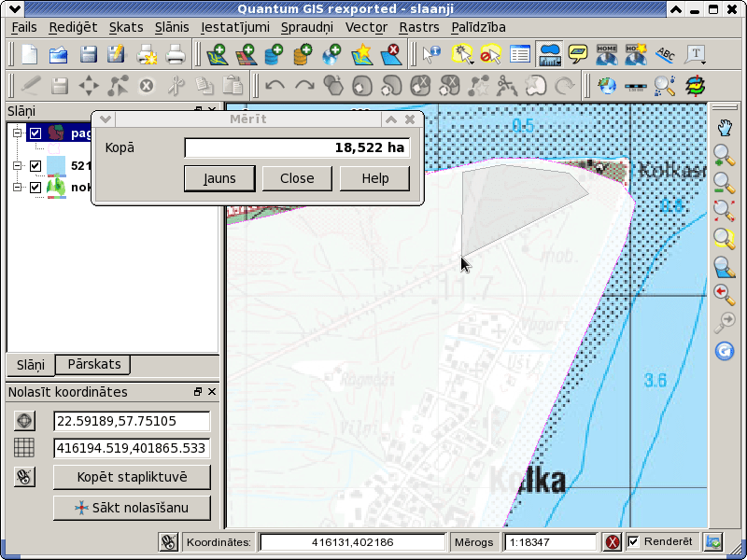Viewport: 747px width, 560px height.
Task: Click the coordinate system globe icon in capture panel
Action: pos(24,421)
